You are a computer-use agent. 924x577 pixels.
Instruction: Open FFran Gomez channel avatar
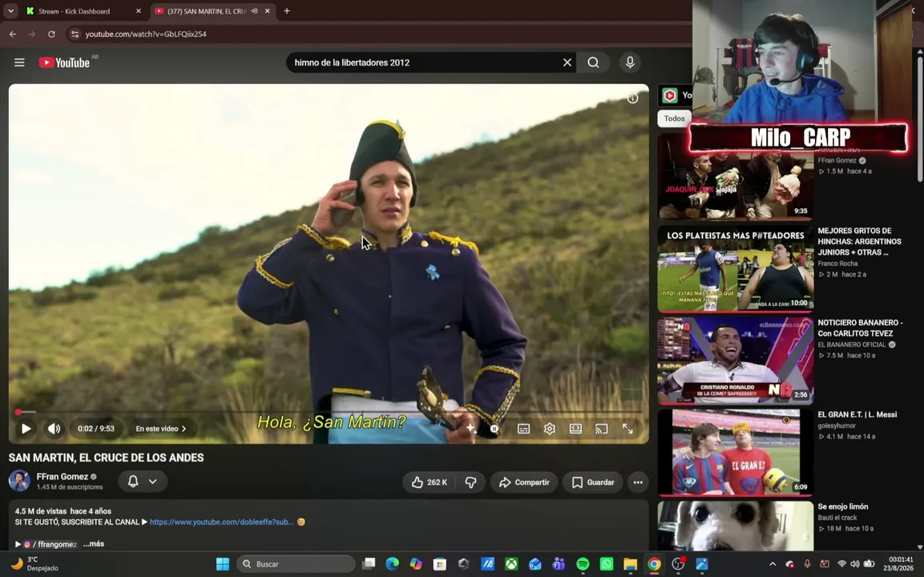click(19, 481)
